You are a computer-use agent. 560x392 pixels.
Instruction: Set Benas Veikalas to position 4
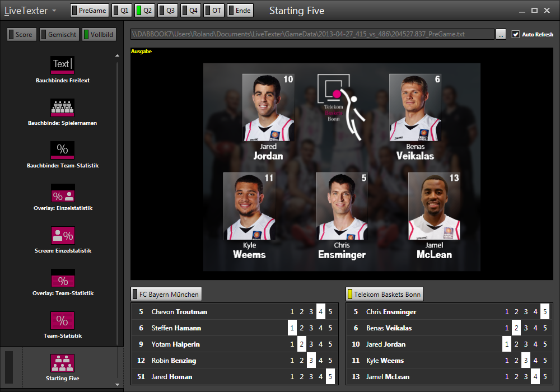pyautogui.click(x=535, y=328)
